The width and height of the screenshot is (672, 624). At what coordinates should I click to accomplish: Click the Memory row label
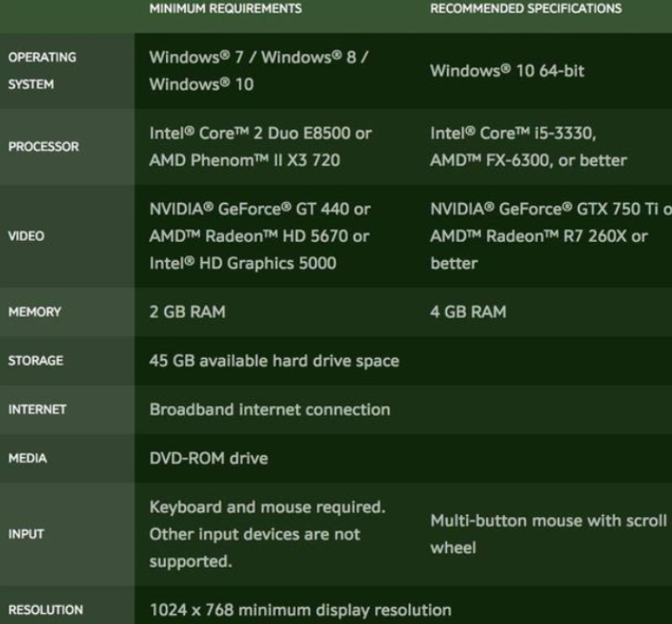(x=34, y=312)
